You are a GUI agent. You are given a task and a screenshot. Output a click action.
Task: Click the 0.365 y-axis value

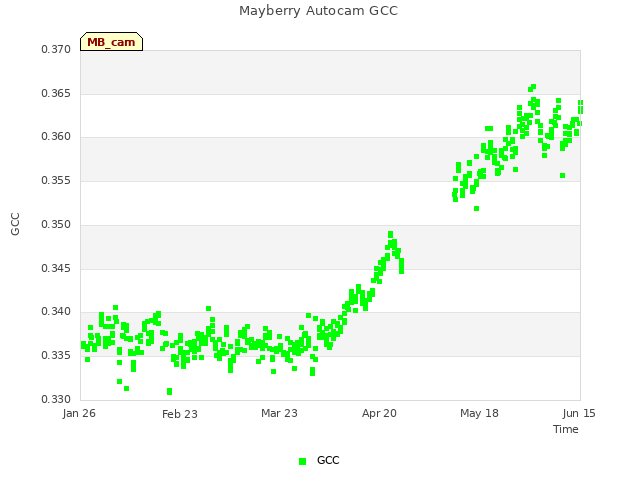pyautogui.click(x=56, y=93)
